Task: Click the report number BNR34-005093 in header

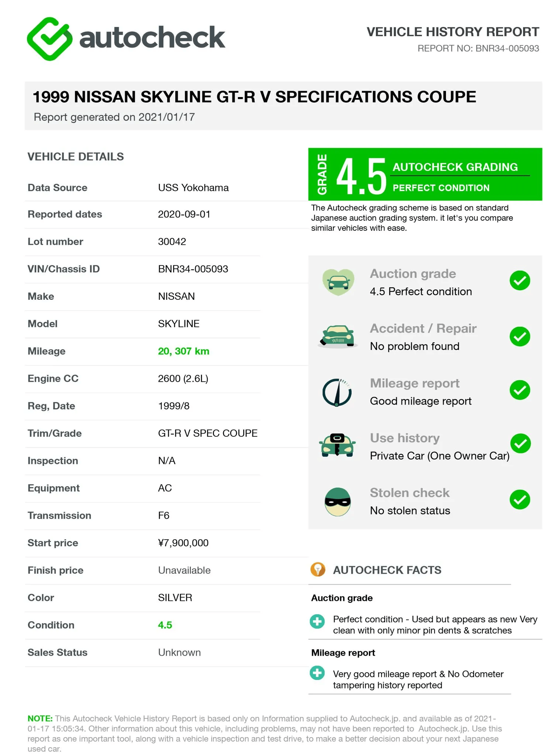Action: click(507, 48)
